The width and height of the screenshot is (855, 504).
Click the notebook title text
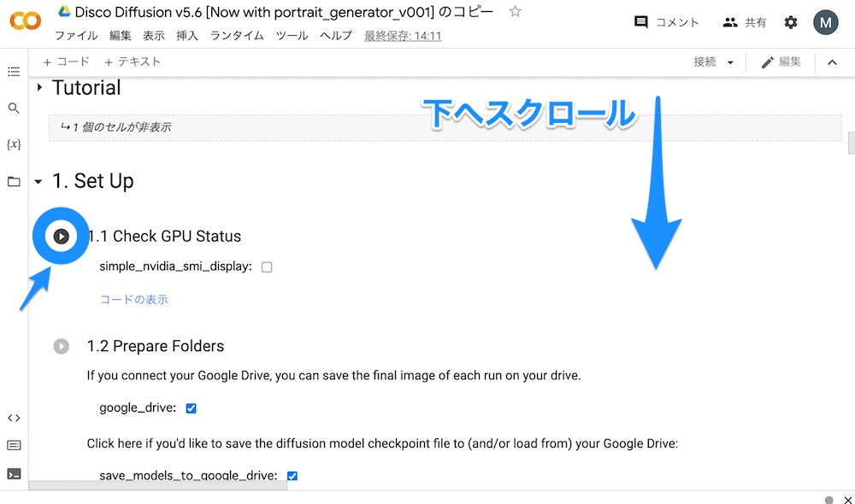tap(284, 12)
